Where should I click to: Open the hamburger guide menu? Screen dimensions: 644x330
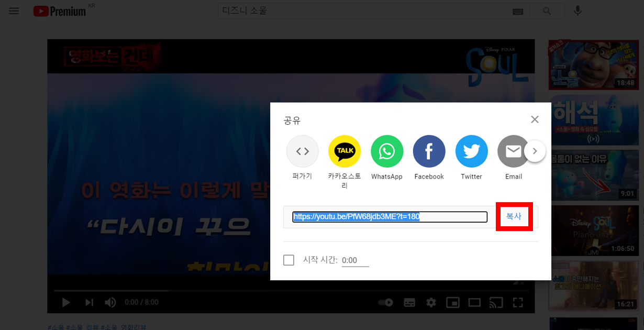click(x=14, y=11)
